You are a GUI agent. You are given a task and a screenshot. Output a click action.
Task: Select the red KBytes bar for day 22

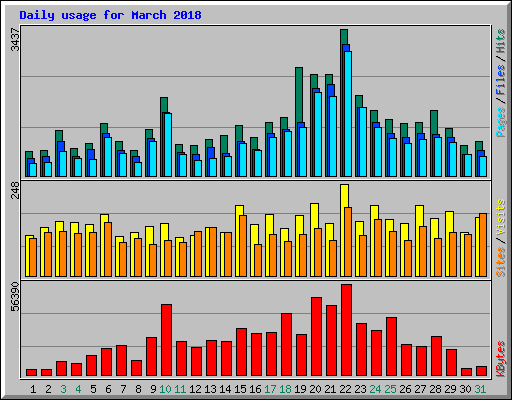tap(346, 330)
